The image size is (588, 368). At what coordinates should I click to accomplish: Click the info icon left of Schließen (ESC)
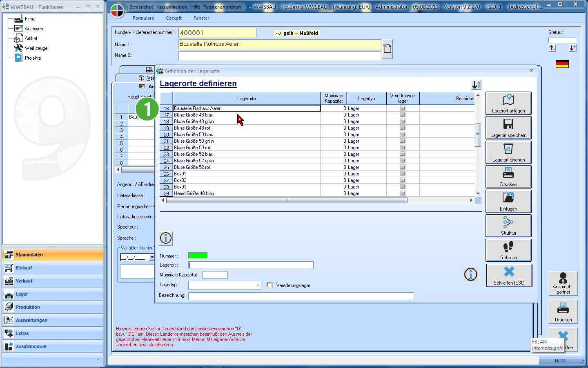pos(471,274)
